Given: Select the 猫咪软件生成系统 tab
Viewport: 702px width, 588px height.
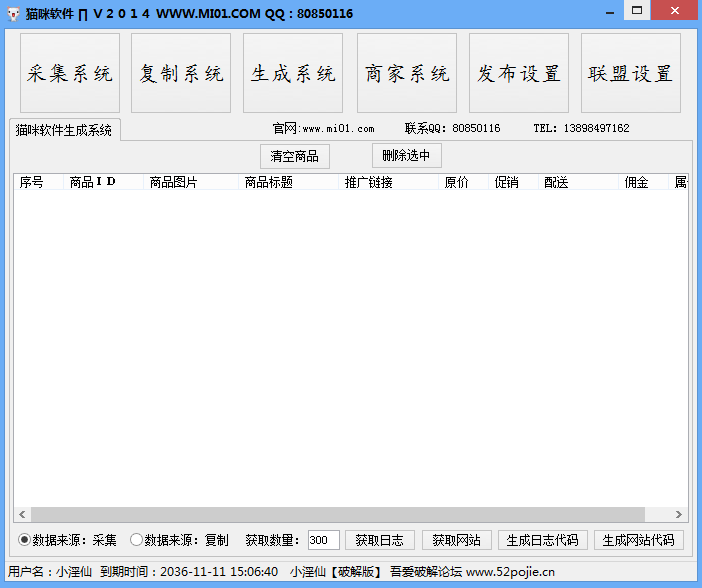Looking at the screenshot, I should (x=64, y=130).
